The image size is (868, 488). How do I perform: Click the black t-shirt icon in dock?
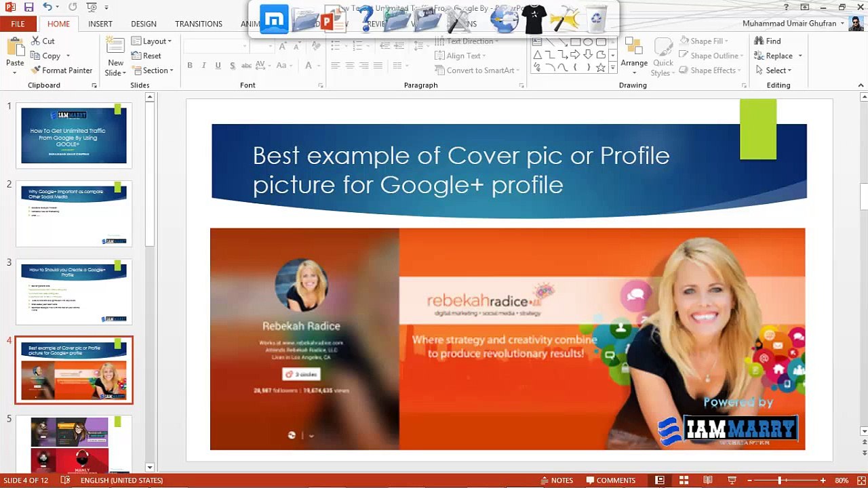(x=534, y=19)
